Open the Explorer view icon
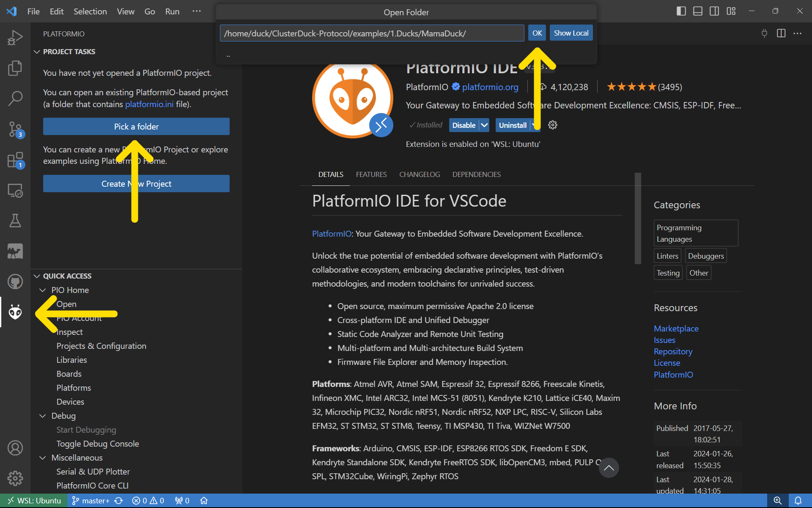Image resolution: width=812 pixels, height=508 pixels. (15, 68)
